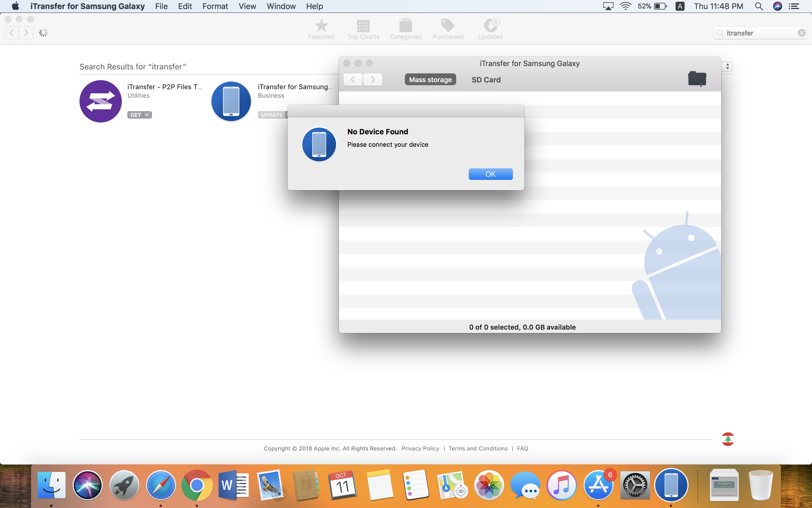This screenshot has width=812, height=508.
Task: Go forward in the iTransfer window
Action: tap(372, 80)
